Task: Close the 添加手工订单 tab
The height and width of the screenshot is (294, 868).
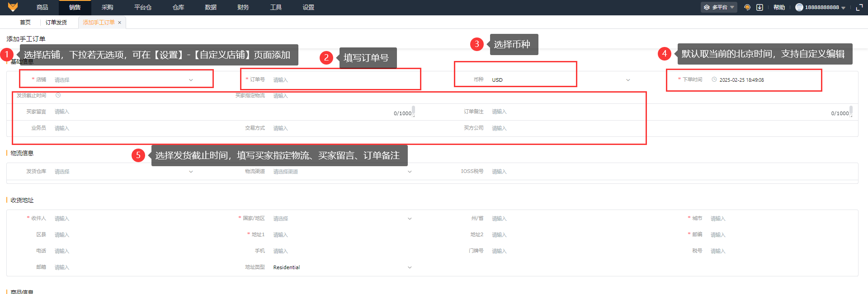Action: click(x=119, y=23)
